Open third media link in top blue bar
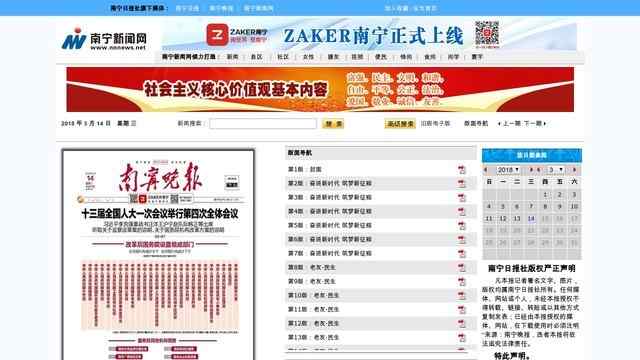 (x=258, y=8)
